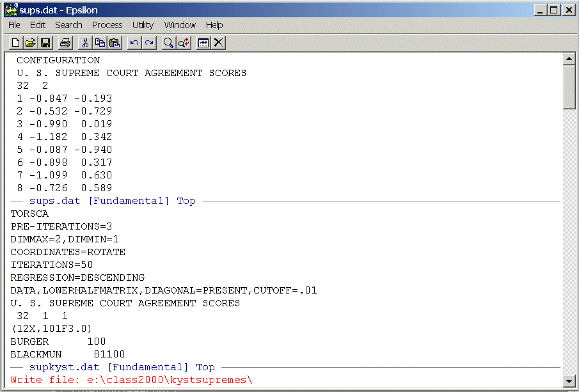The width and height of the screenshot is (579, 392).
Task: Open the Process menu
Action: click(x=107, y=25)
